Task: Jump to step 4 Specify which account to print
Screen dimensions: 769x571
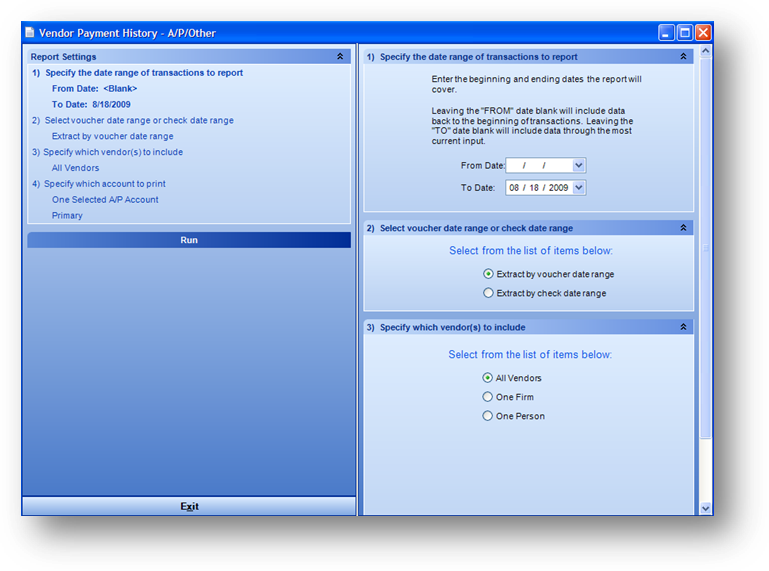Action: (x=99, y=183)
